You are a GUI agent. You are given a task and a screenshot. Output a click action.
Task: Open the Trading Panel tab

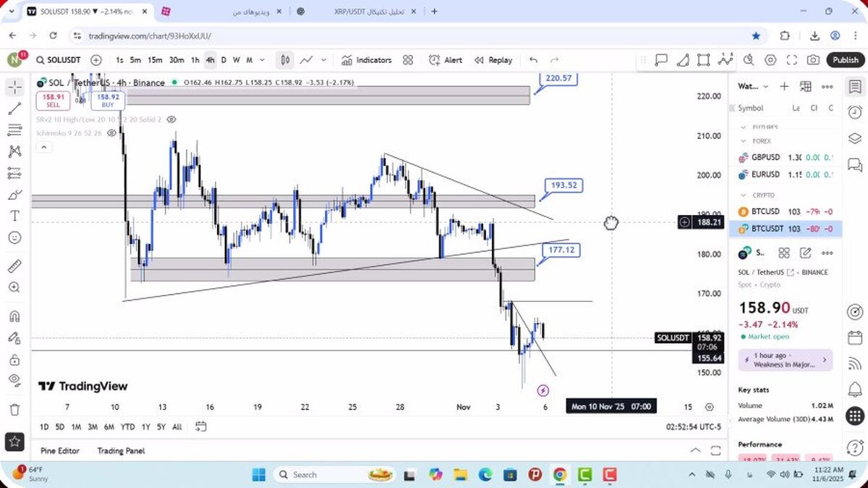point(121,450)
